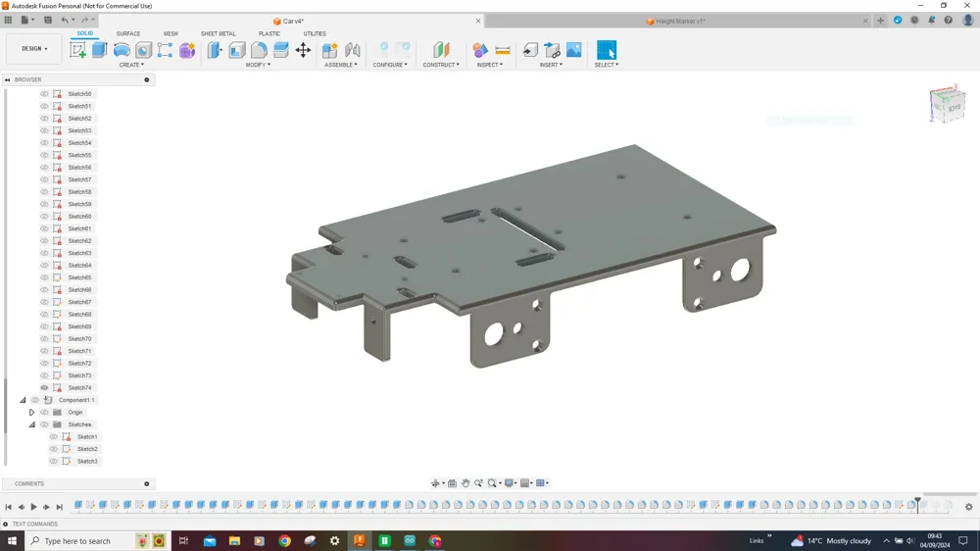Image resolution: width=980 pixels, height=551 pixels.
Task: Switch to the SHEET METAL tab
Action: pyautogui.click(x=219, y=33)
